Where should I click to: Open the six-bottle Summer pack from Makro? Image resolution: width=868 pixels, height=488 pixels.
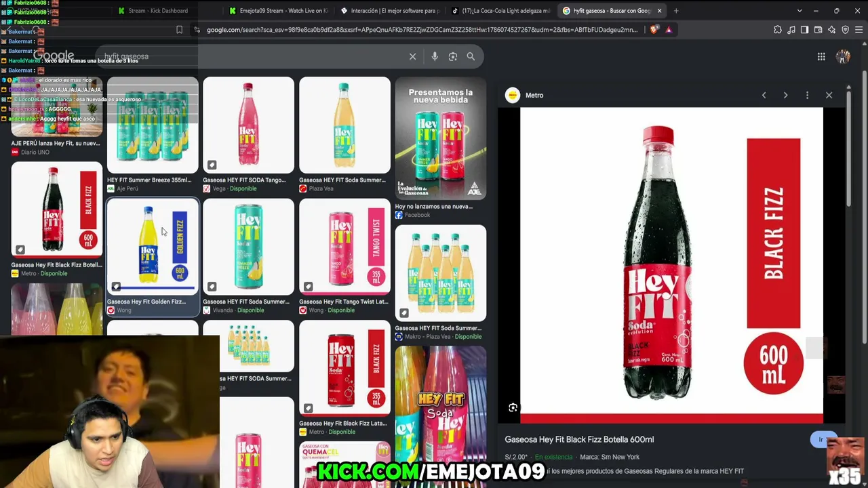[x=441, y=273]
